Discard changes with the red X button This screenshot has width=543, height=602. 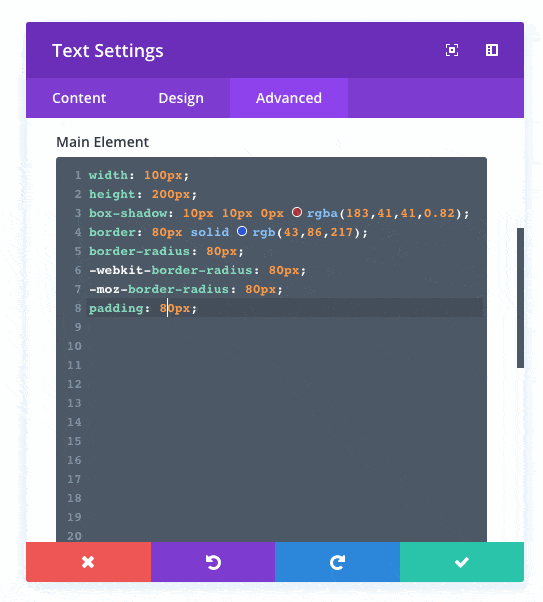click(88, 562)
